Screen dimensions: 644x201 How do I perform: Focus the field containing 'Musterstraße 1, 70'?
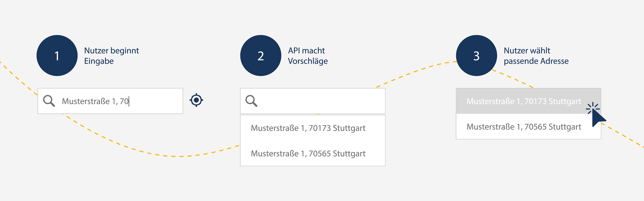[110, 101]
